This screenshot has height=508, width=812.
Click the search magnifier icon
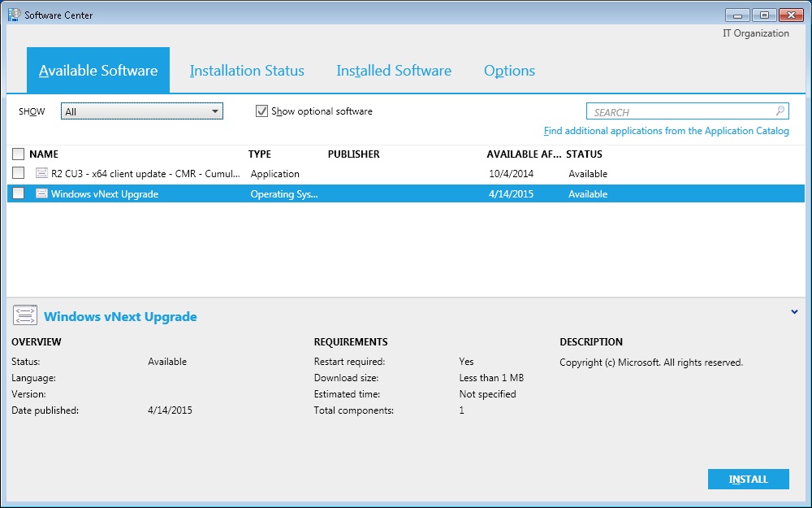tap(780, 111)
